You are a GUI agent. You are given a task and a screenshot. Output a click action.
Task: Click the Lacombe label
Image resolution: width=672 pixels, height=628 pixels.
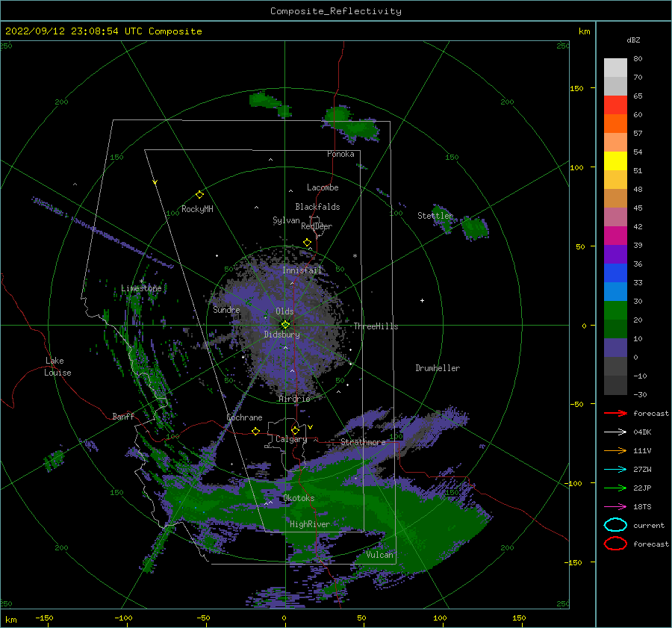click(x=323, y=187)
